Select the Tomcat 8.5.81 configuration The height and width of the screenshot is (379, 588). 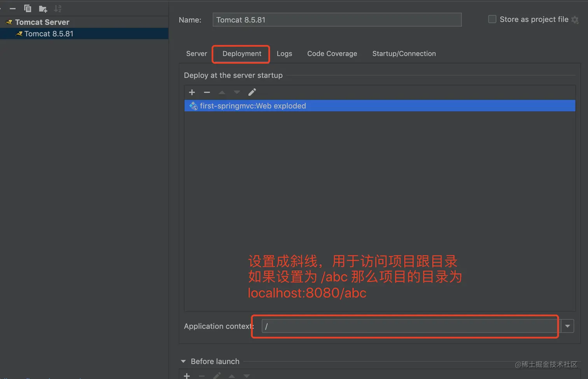click(84, 34)
